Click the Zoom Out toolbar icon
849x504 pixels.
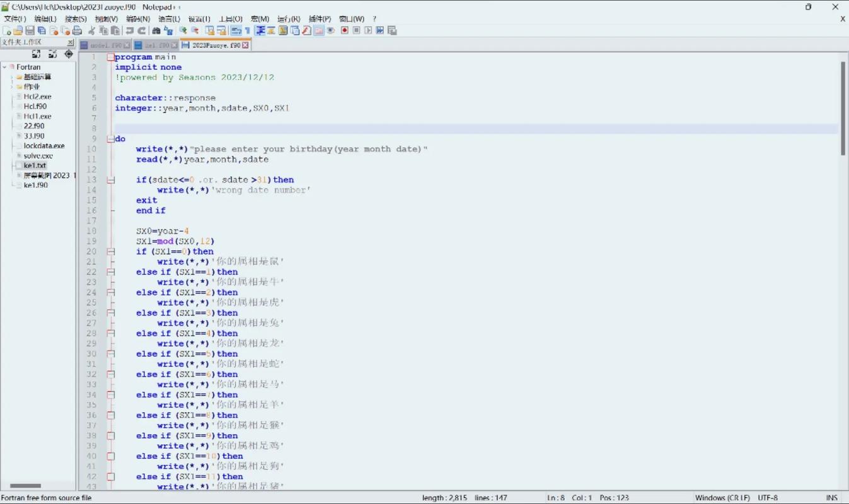click(x=195, y=30)
